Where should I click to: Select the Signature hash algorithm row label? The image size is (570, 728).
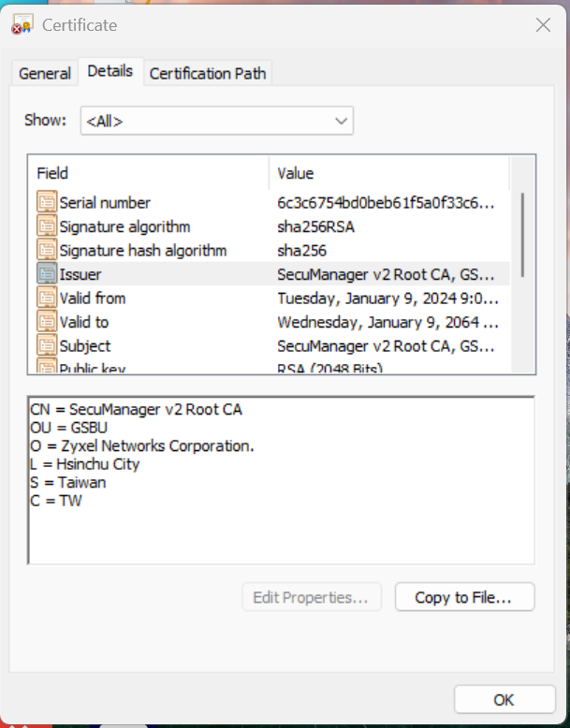[143, 251]
